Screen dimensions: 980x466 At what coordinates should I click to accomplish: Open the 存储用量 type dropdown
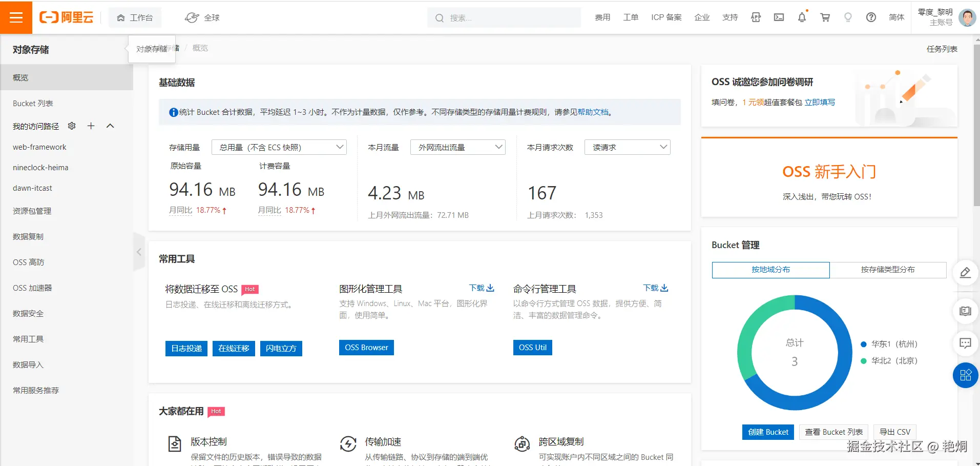(279, 147)
